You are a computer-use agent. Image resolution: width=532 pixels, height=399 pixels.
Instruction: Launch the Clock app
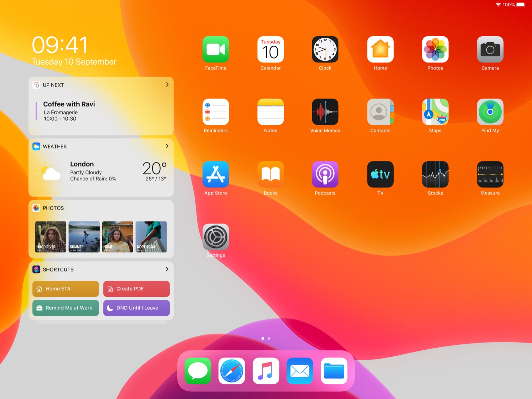tap(325, 49)
